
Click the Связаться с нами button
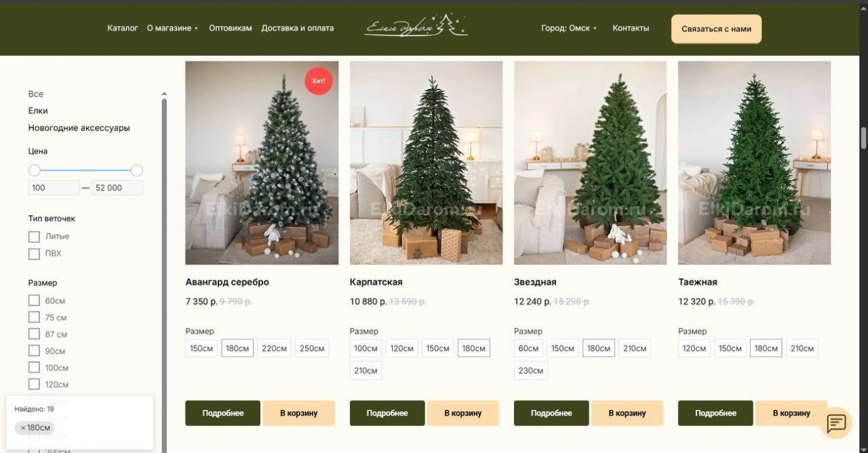coord(716,29)
